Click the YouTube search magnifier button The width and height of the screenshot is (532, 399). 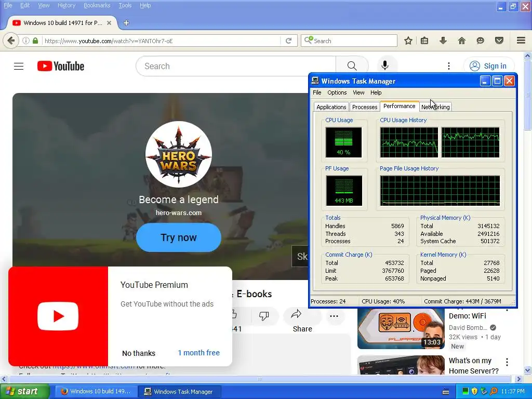point(352,66)
